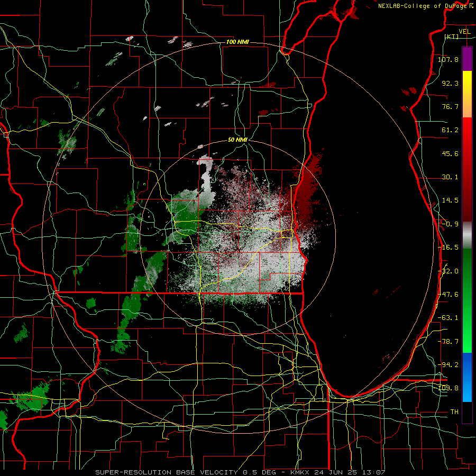Select the -78.7 legend value

point(448,341)
